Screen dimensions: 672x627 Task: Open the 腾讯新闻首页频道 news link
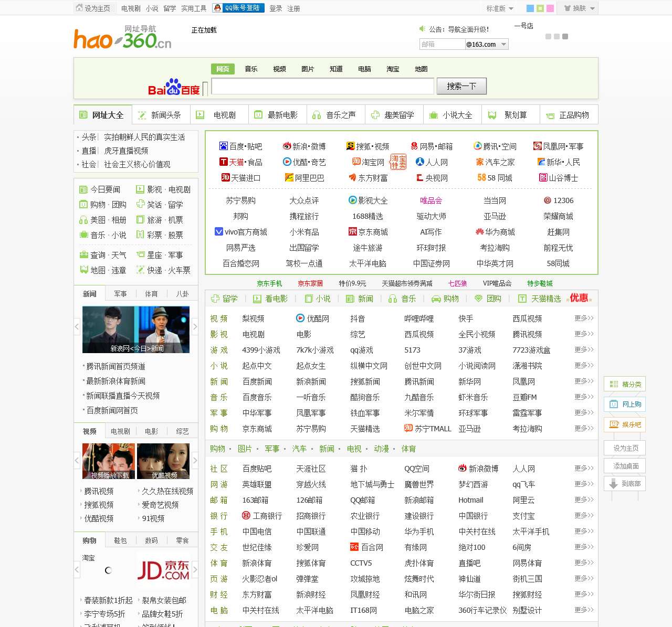click(116, 366)
